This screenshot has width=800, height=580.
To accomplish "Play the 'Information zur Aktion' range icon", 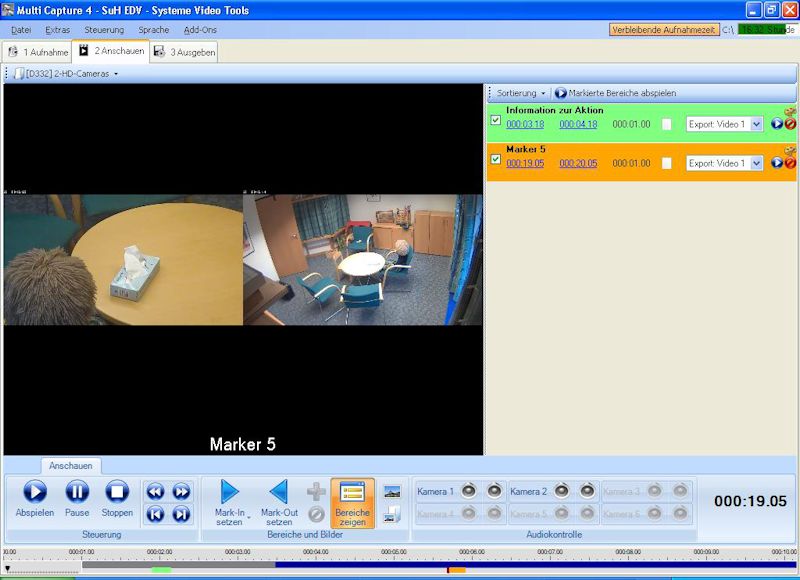I will click(x=777, y=124).
